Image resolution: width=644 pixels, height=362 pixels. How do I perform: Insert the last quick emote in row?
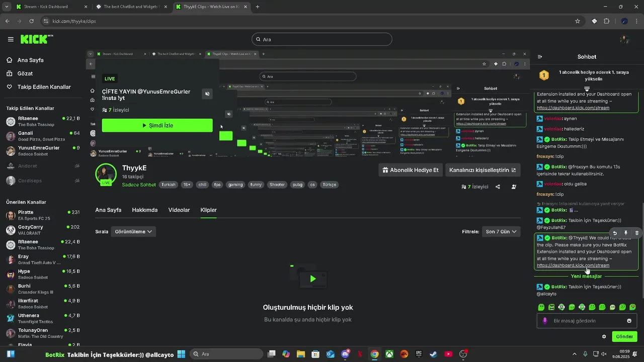point(632,307)
